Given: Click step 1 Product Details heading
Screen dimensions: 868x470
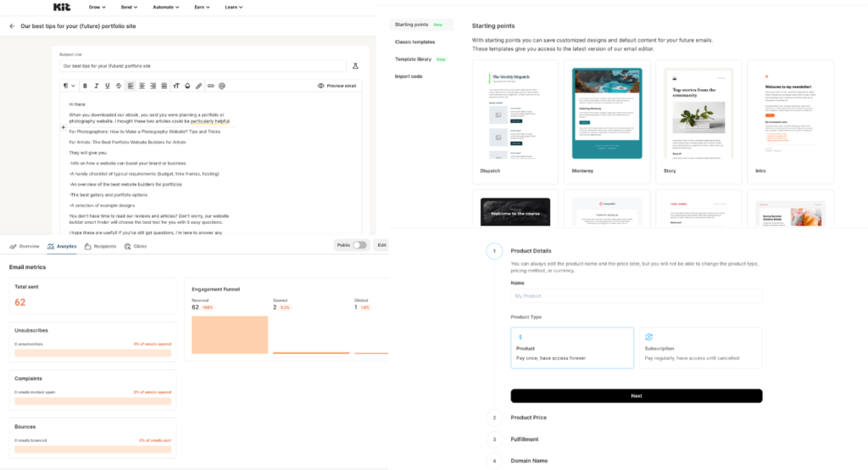Looking at the screenshot, I should (x=531, y=251).
